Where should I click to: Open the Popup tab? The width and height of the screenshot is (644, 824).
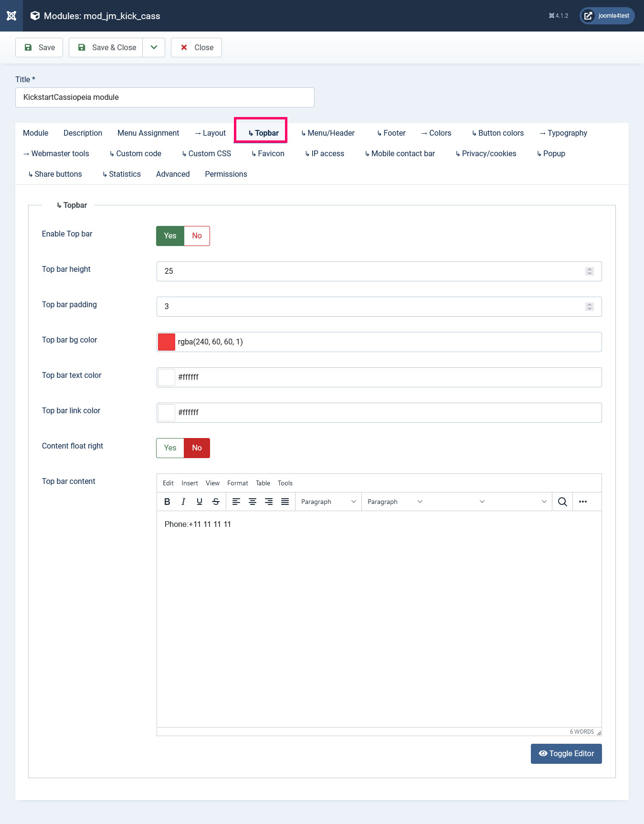[x=551, y=154]
